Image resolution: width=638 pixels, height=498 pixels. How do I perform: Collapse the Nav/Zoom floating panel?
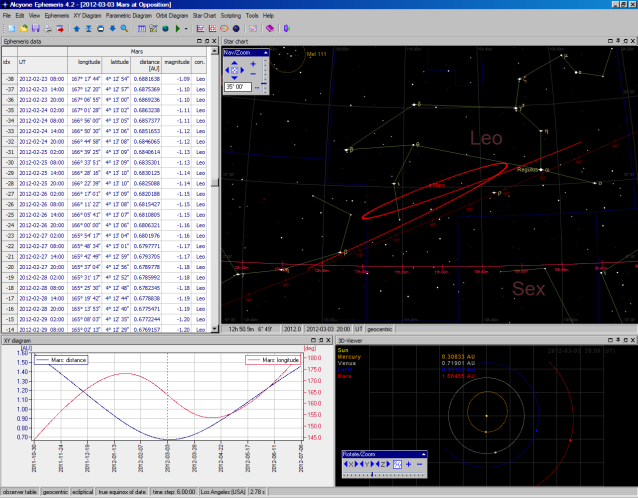coord(266,51)
